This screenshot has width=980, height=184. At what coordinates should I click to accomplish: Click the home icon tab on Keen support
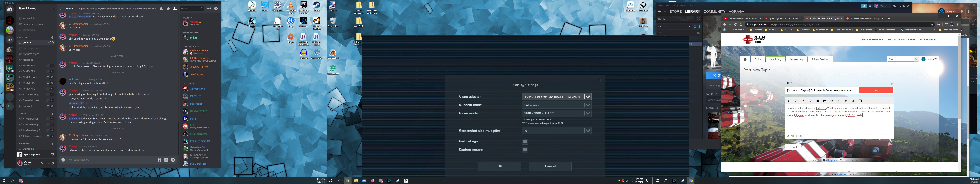pos(745,59)
